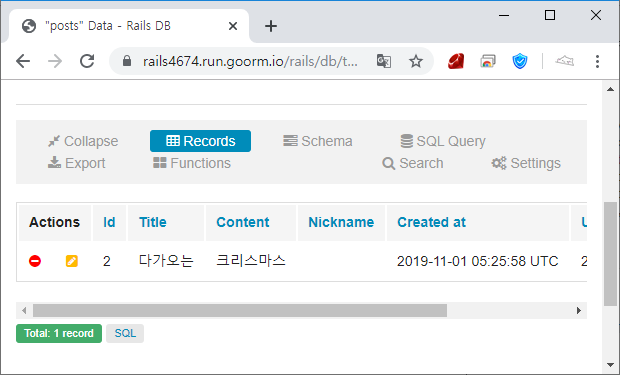This screenshot has height=375, width=620.
Task: Focus the address bar URL
Action: [x=250, y=61]
